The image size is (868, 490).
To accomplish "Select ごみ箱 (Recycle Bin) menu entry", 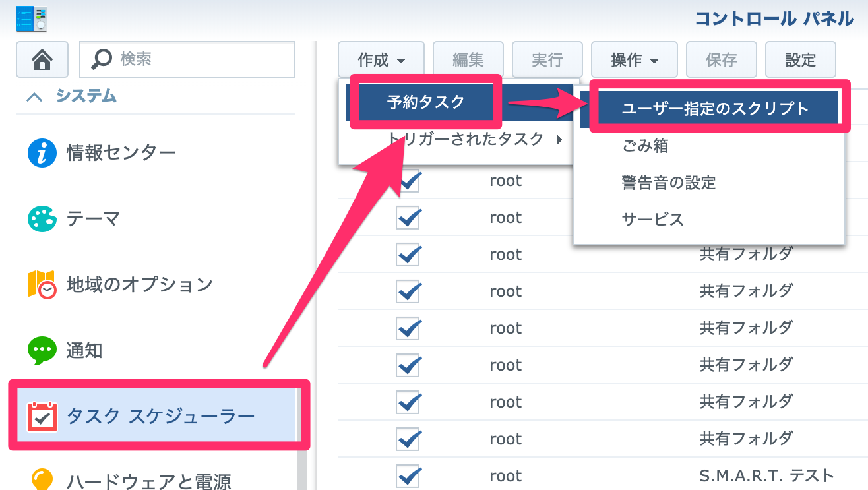I will click(x=645, y=146).
